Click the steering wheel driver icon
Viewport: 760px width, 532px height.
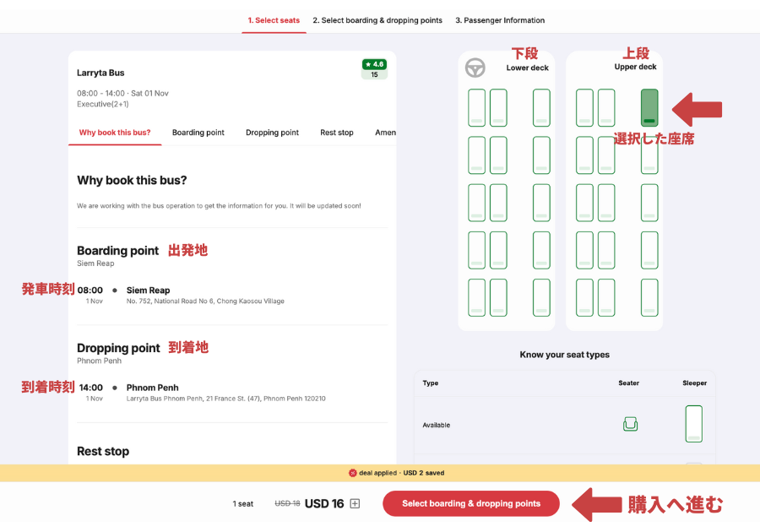point(475,68)
